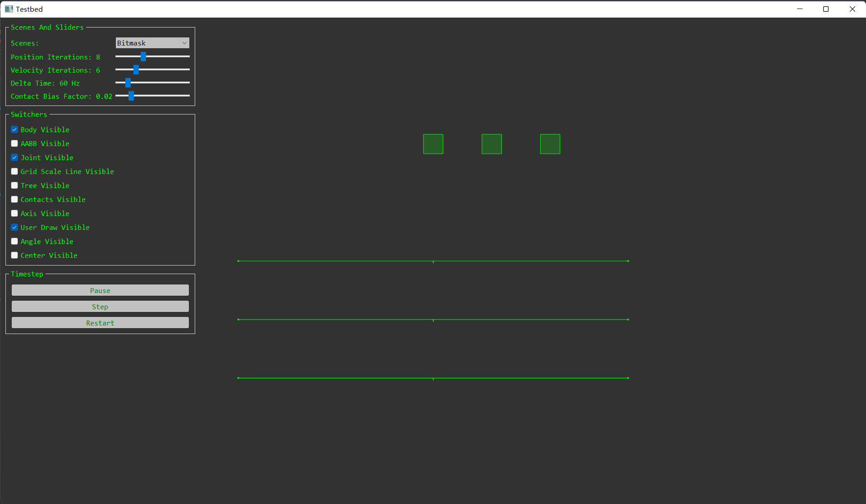
Task: Toggle Contacts Visible checkbox
Action: coord(14,199)
